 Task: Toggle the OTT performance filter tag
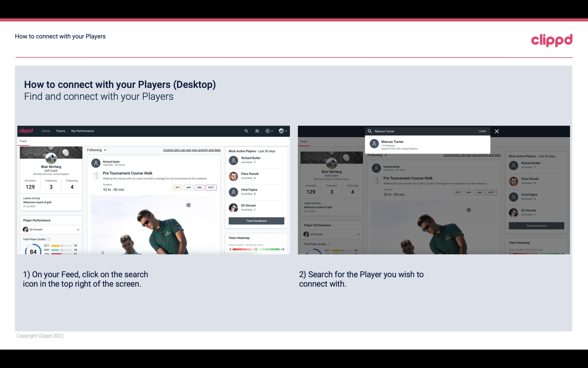[176, 187]
